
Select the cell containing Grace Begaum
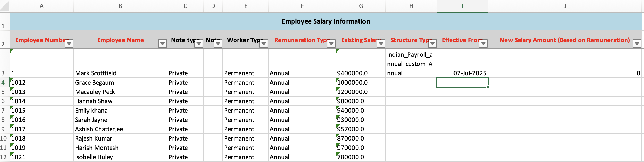120,83
